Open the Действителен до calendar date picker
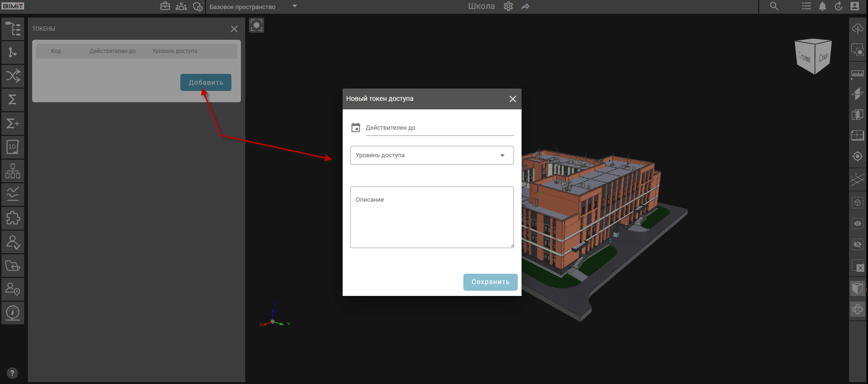868x384 pixels. pos(356,127)
